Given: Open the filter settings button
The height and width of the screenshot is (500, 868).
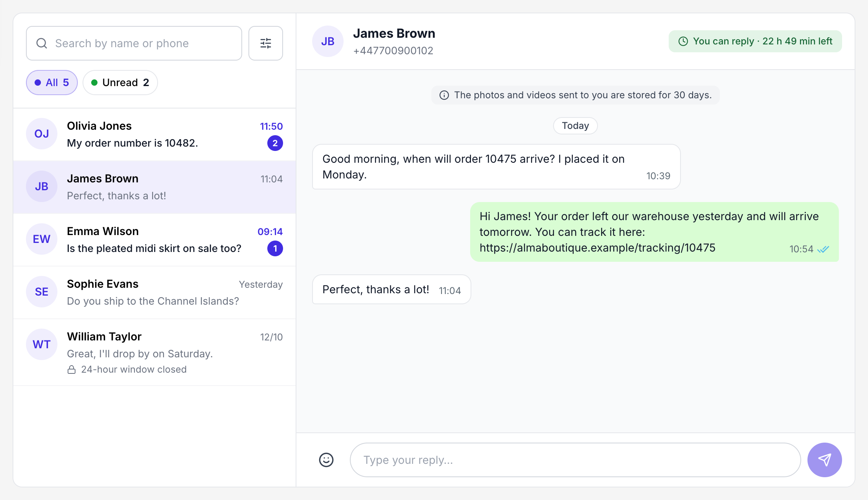Looking at the screenshot, I should [x=266, y=43].
